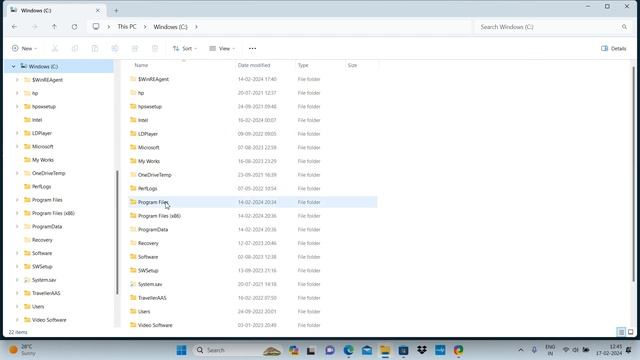
Task: Switch to details list view icon
Action: 621,332
